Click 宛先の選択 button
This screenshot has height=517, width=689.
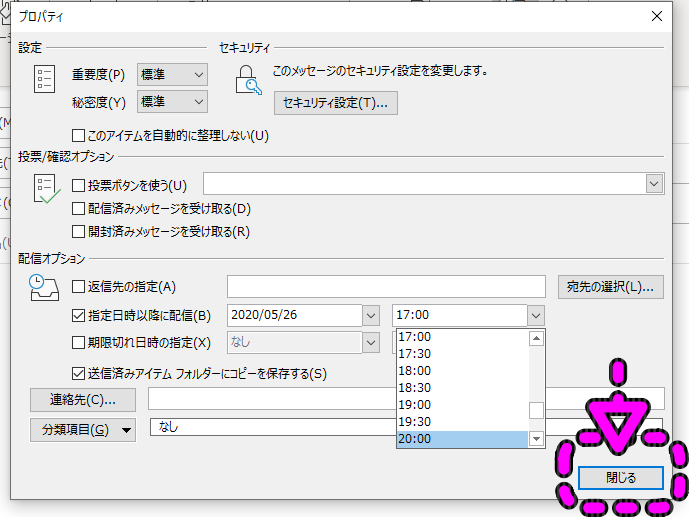pyautogui.click(x=611, y=287)
